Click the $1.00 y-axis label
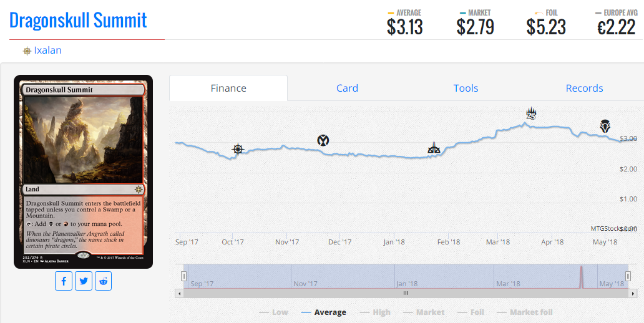The height and width of the screenshot is (323, 644). [628, 199]
